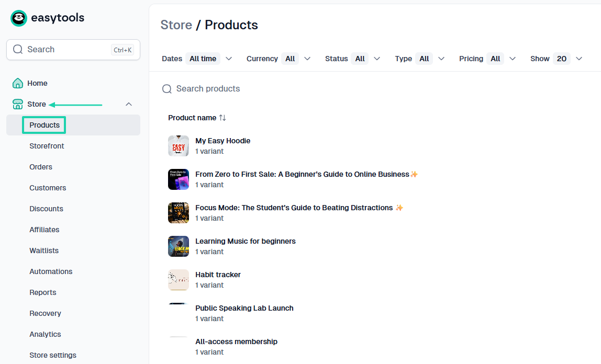The image size is (601, 364).
Task: Open Customers in the sidebar
Action: click(x=48, y=188)
